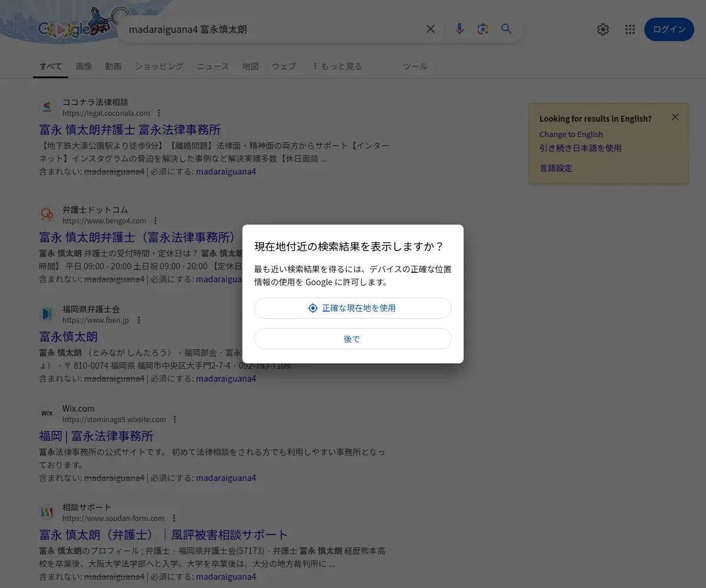Clear the search query with X icon

pos(431,29)
